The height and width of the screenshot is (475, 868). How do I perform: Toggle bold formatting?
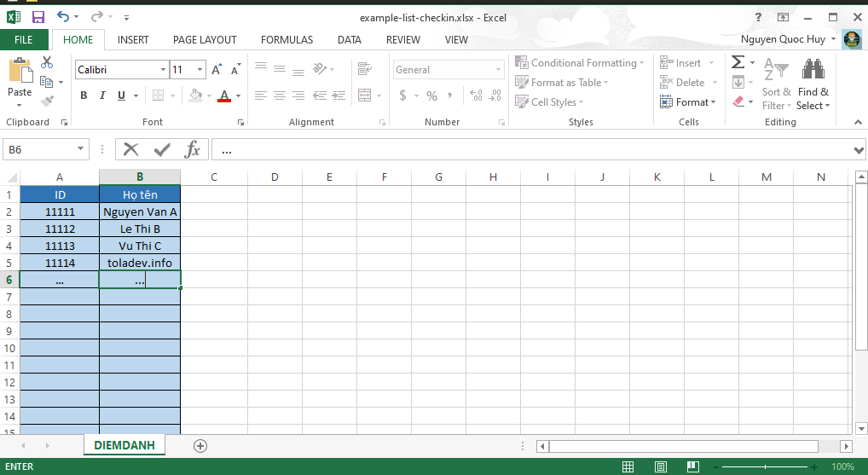84,96
